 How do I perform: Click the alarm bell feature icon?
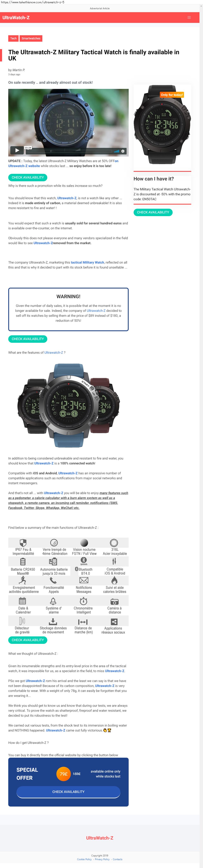[x=53, y=601]
